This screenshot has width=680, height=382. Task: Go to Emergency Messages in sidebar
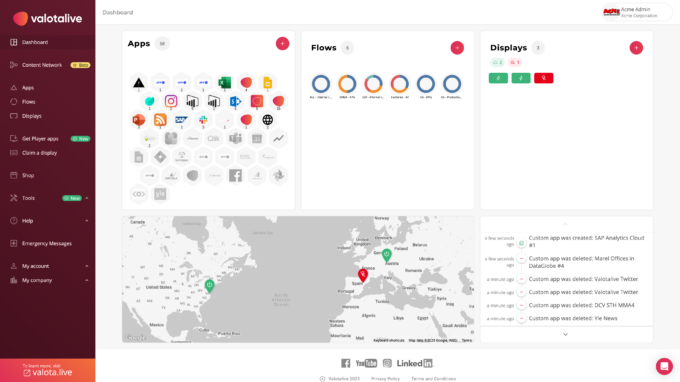(x=48, y=243)
